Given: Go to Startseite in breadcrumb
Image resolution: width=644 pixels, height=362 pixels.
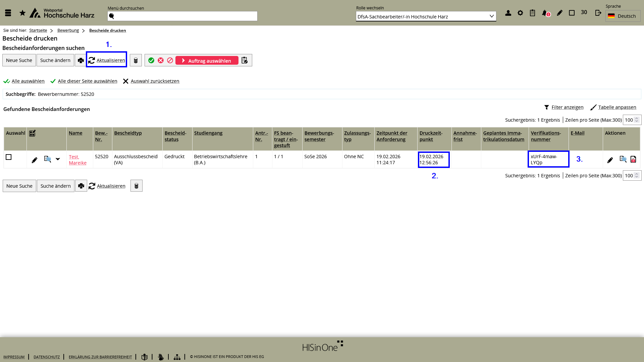Looking at the screenshot, I should pyautogui.click(x=38, y=31).
